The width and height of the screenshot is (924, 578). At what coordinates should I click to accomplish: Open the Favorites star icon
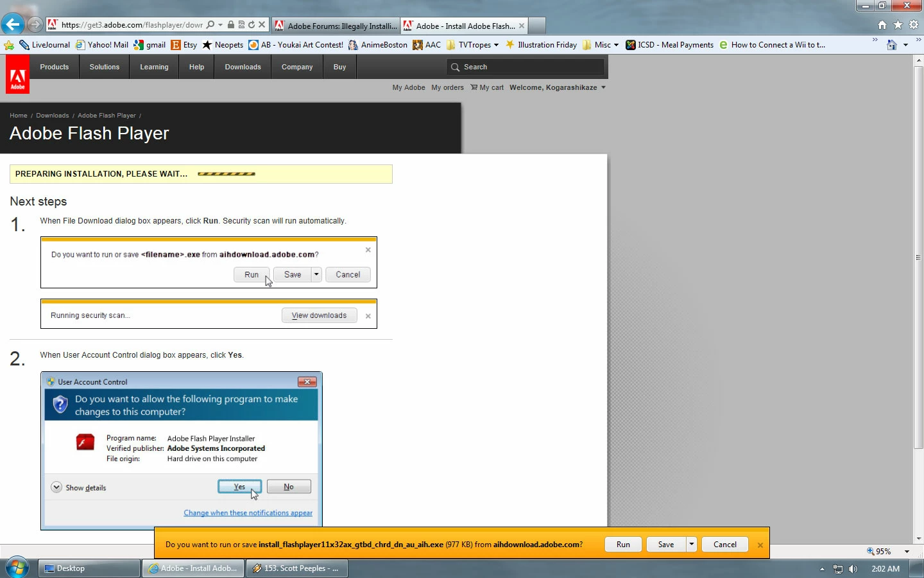coord(898,25)
